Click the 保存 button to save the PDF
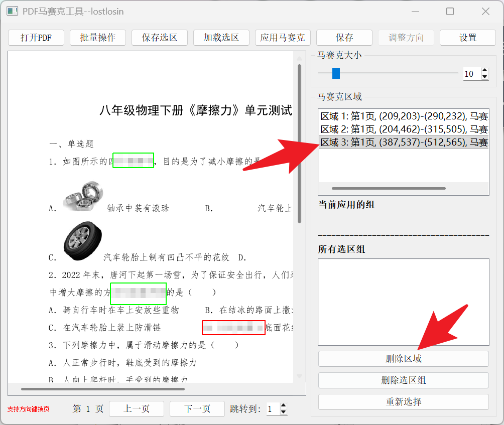This screenshot has width=504, height=425. [344, 37]
